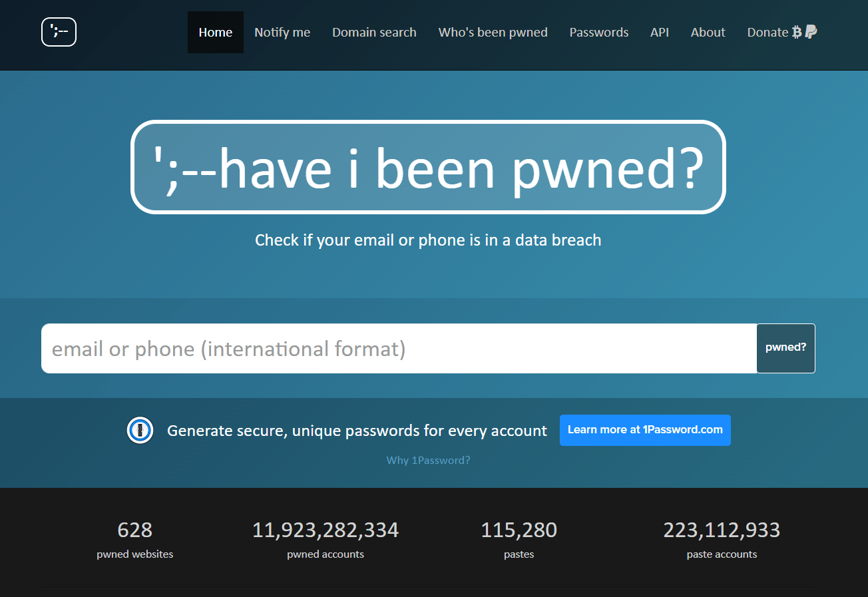Image resolution: width=868 pixels, height=597 pixels.
Task: Follow the Why 1Password? link
Action: tap(429, 460)
